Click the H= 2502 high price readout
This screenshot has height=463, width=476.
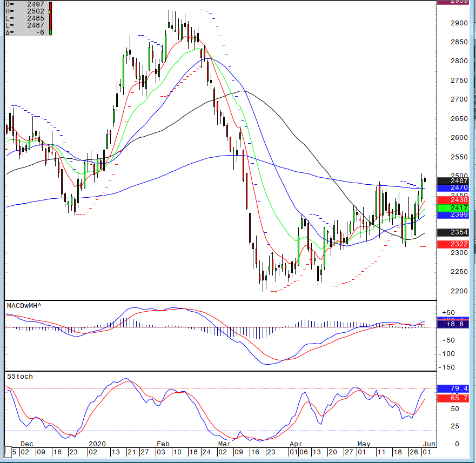click(x=25, y=11)
